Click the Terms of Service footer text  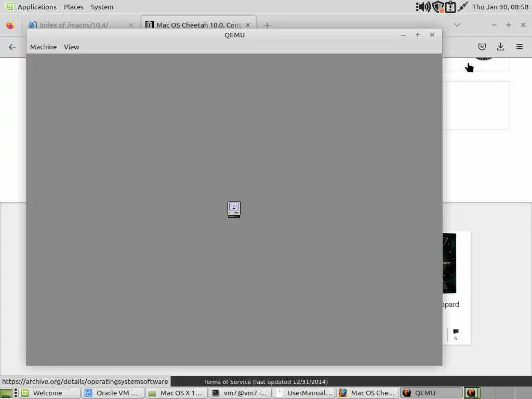click(x=265, y=382)
